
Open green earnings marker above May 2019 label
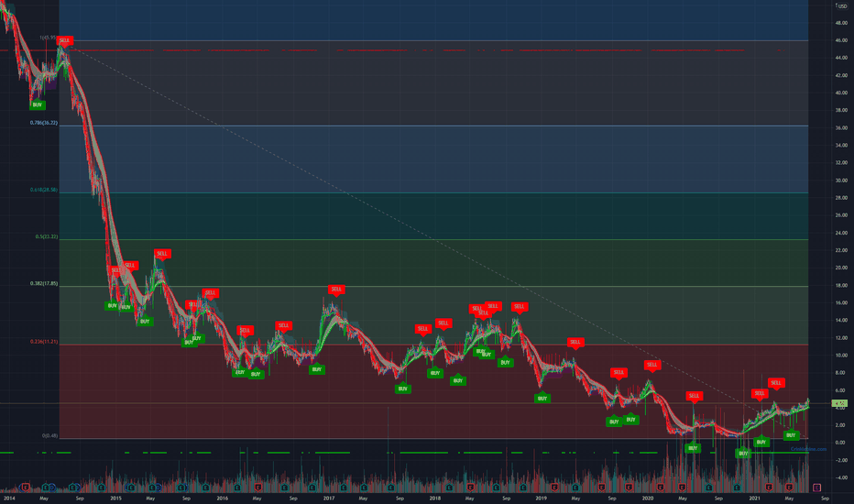click(x=575, y=488)
